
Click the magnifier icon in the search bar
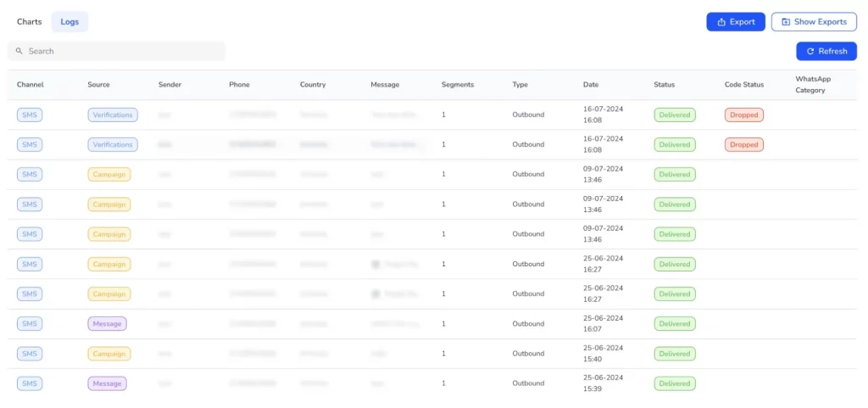tap(19, 52)
